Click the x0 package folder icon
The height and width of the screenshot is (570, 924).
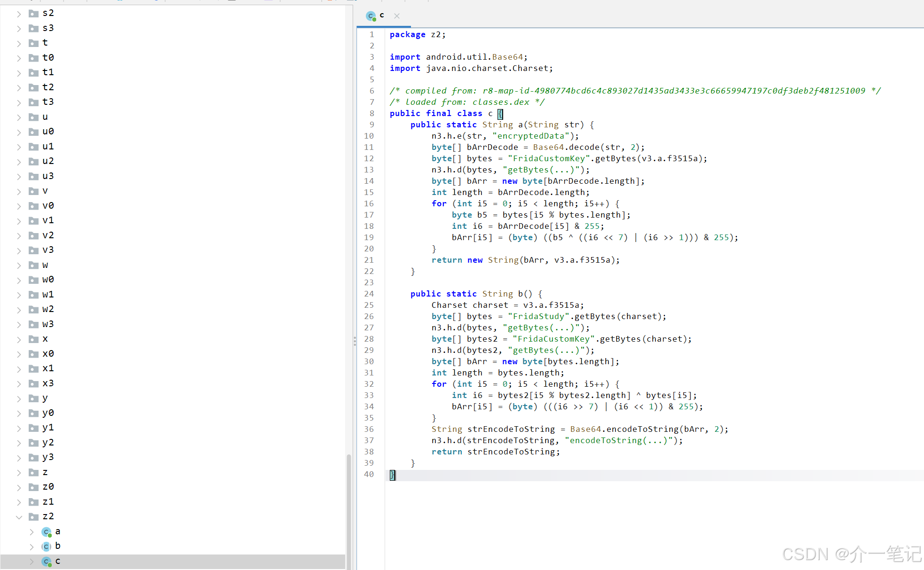(33, 354)
